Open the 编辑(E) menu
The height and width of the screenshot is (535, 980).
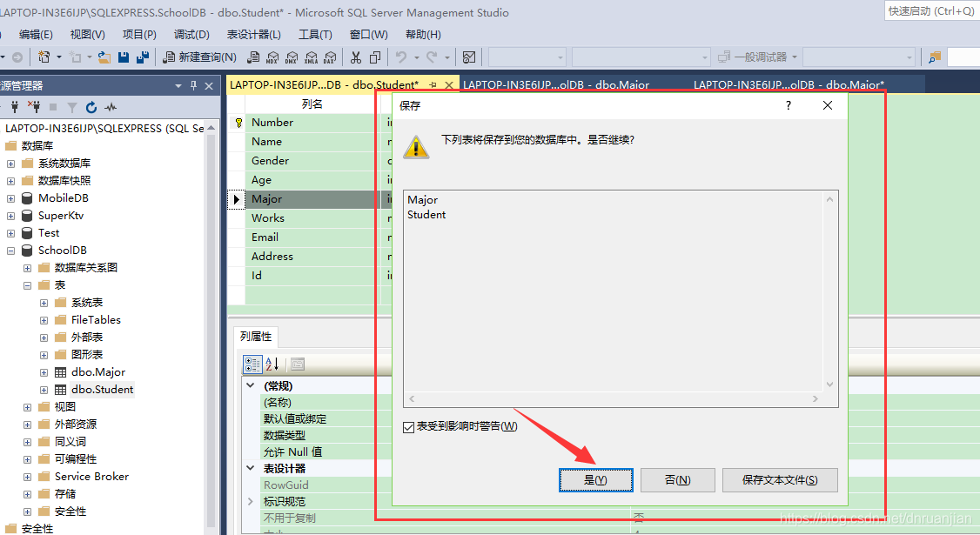pyautogui.click(x=36, y=35)
